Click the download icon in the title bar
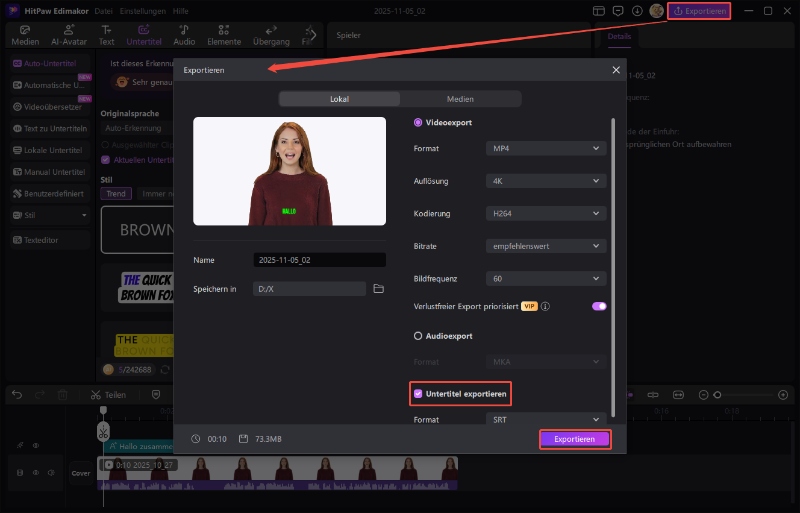The image size is (800, 513). (637, 11)
